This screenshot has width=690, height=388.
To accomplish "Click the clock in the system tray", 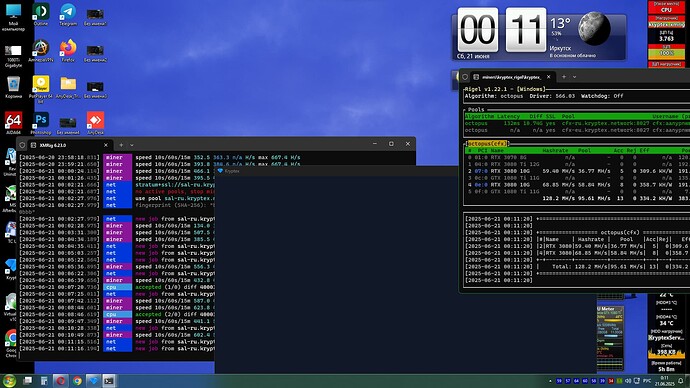I will pyautogui.click(x=664, y=381).
